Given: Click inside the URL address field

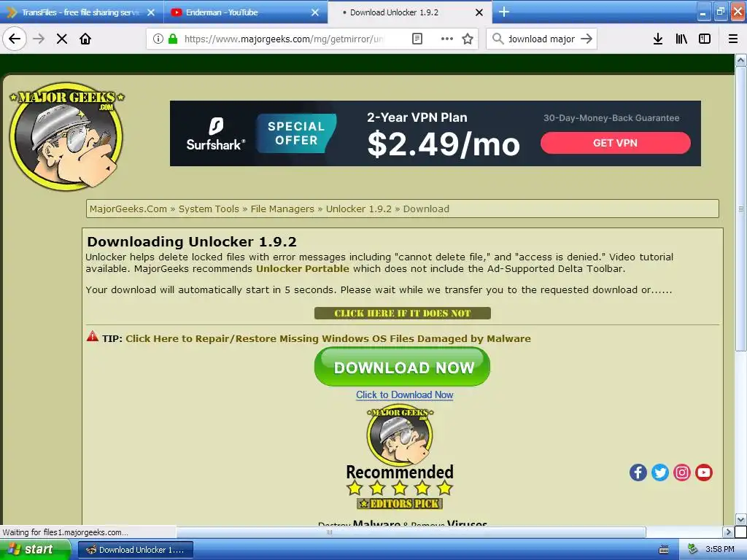Looking at the screenshot, I should (284, 39).
